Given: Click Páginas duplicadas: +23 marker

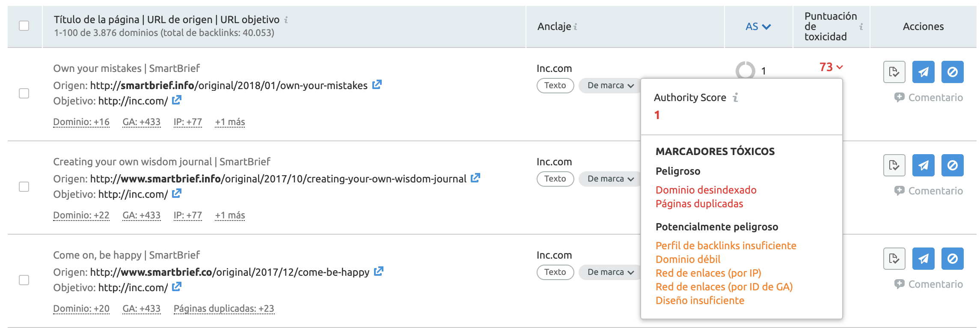Looking at the screenshot, I should (224, 309).
